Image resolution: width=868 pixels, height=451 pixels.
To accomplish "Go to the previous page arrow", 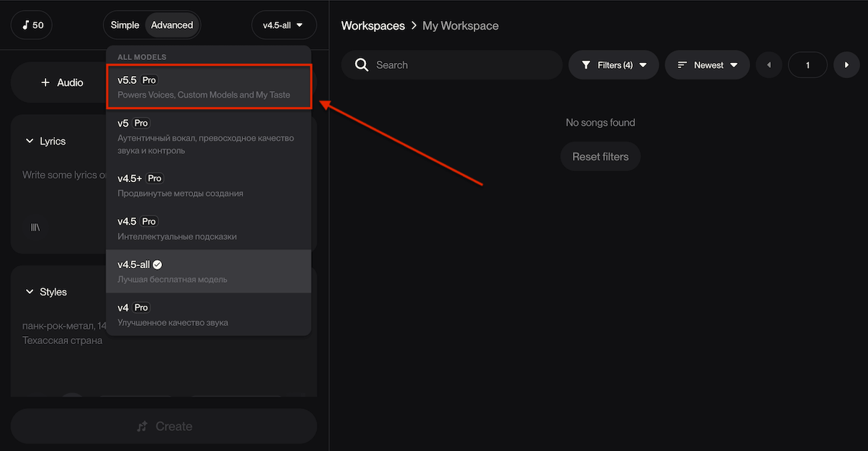I will pyautogui.click(x=769, y=65).
